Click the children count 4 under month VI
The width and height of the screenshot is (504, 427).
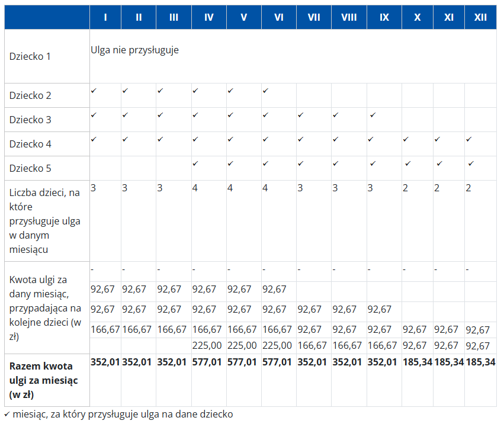tap(265, 188)
